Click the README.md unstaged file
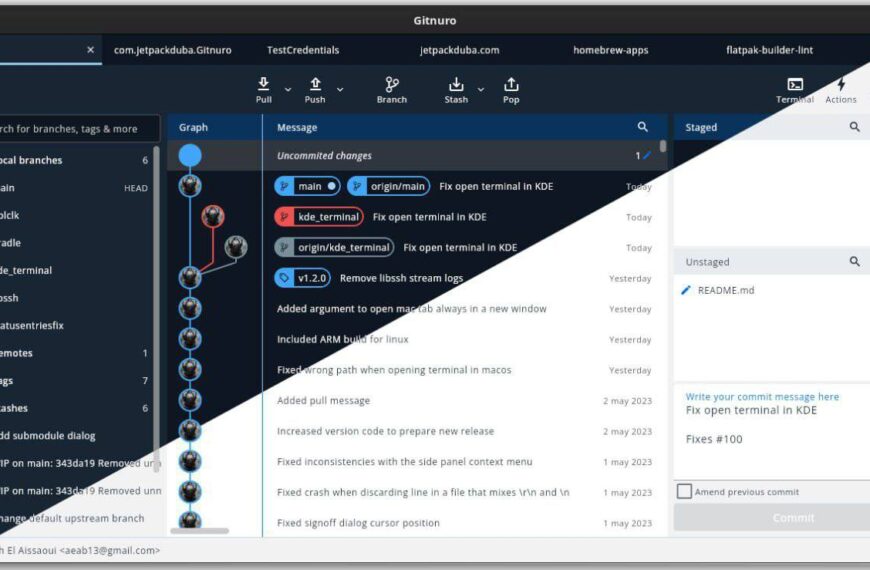 click(x=726, y=290)
